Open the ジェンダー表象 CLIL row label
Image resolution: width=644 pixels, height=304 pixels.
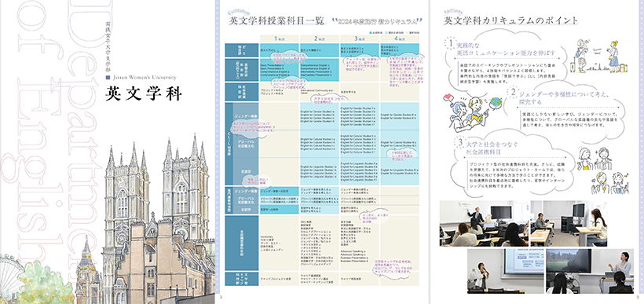point(246,117)
